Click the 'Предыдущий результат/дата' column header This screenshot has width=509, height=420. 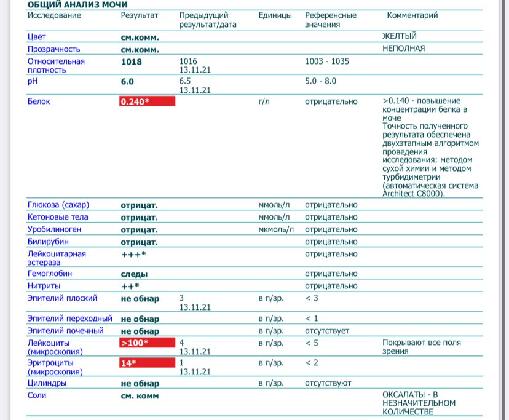208,20
